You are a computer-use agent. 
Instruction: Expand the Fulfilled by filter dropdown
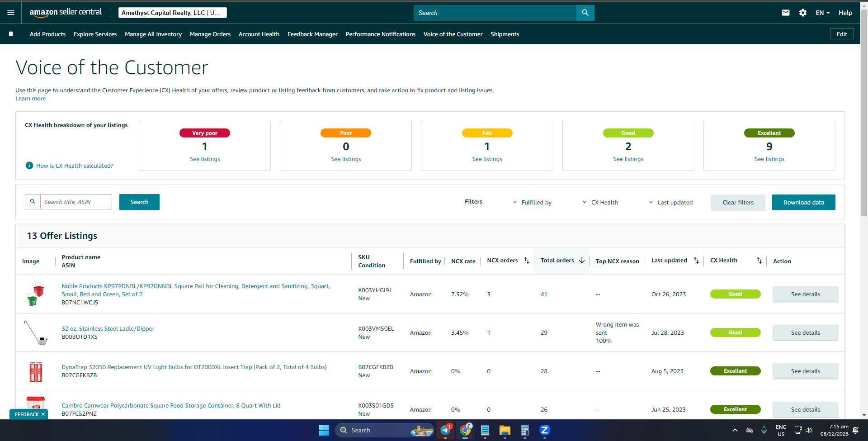tap(532, 202)
